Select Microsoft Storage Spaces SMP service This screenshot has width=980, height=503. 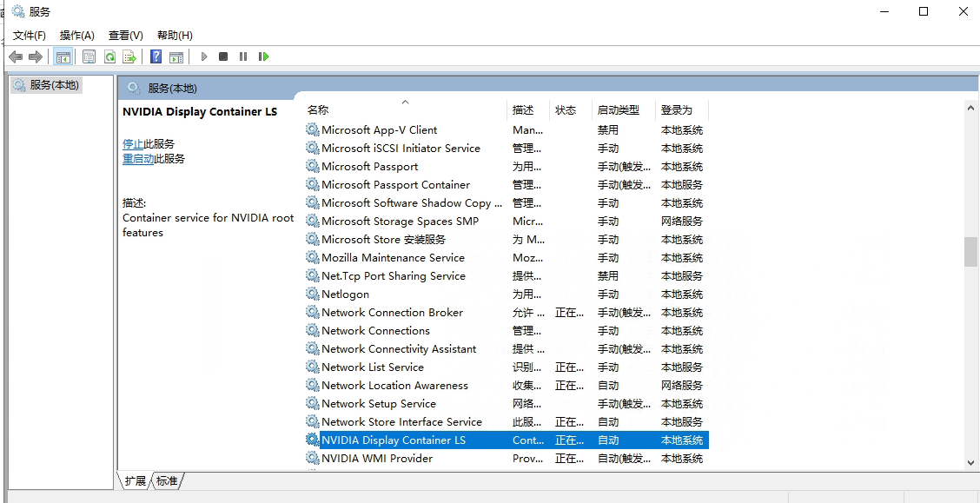[x=507, y=222]
